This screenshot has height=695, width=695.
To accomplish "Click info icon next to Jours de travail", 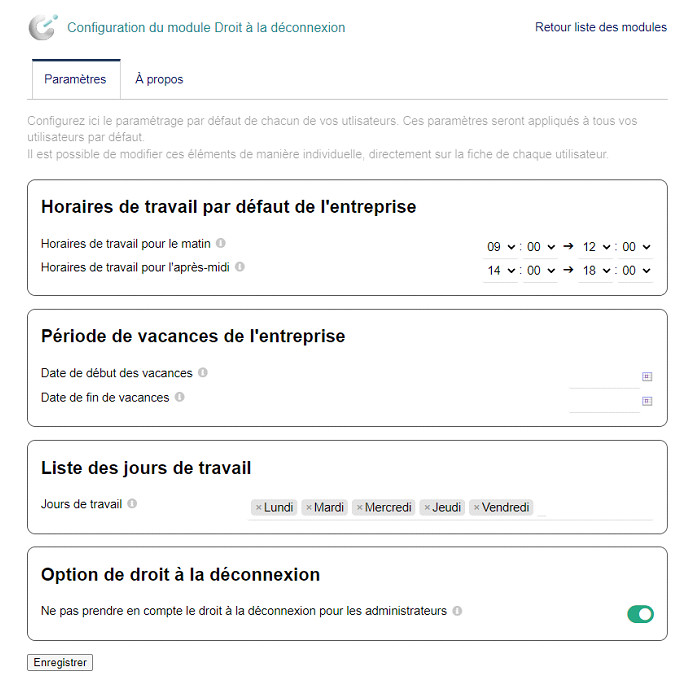I will 132,504.
